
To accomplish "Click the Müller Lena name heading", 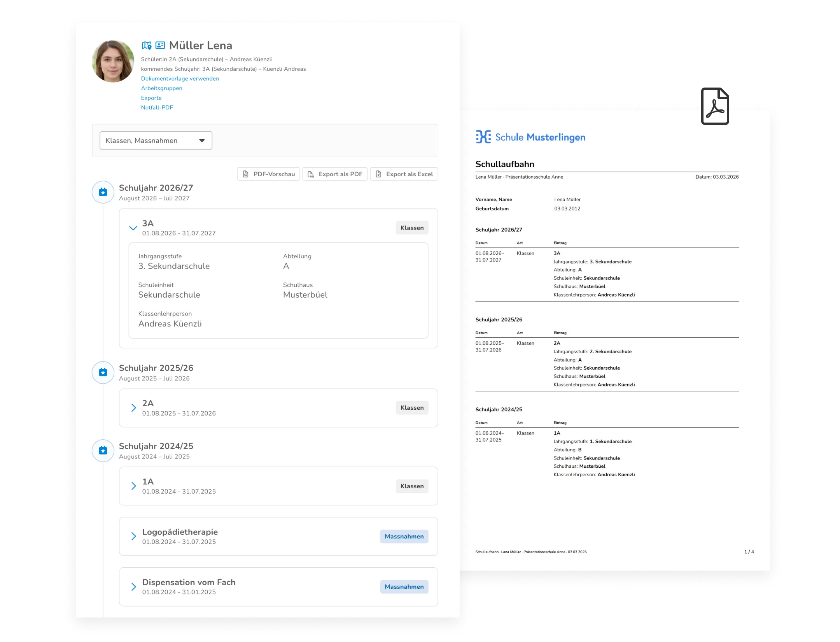I will 201,46.
